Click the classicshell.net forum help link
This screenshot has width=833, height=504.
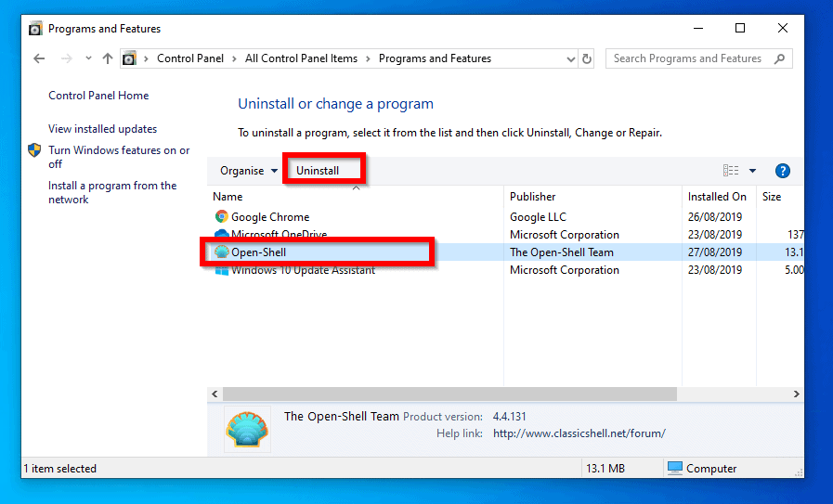tap(579, 433)
